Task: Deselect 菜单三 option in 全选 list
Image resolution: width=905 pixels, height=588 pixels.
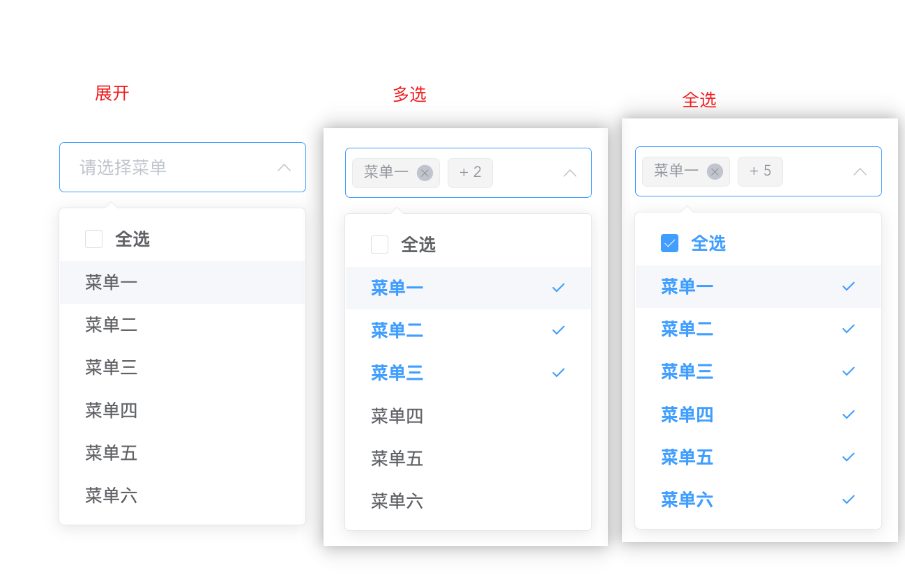Action: [x=759, y=371]
